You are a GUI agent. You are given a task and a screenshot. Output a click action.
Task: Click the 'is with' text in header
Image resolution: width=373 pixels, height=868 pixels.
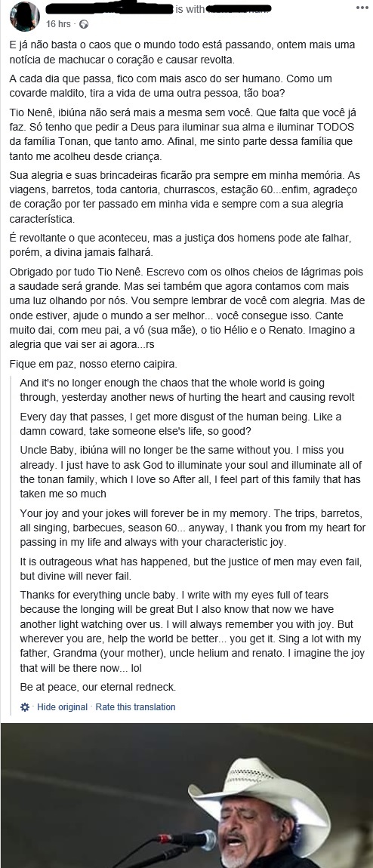pos(190,9)
